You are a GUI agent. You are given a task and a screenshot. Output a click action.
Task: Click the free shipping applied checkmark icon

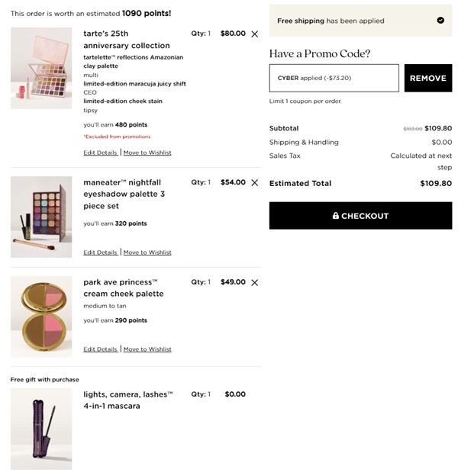pyautogui.click(x=440, y=21)
